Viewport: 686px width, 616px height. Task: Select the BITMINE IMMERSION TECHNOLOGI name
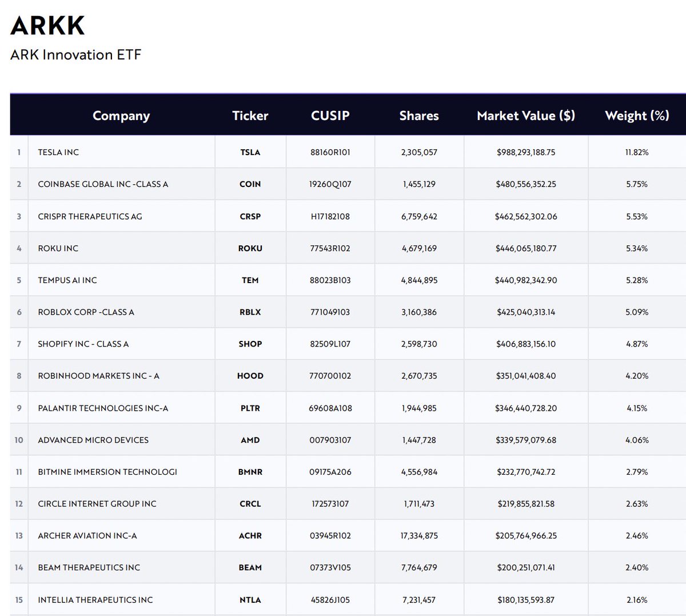107,472
